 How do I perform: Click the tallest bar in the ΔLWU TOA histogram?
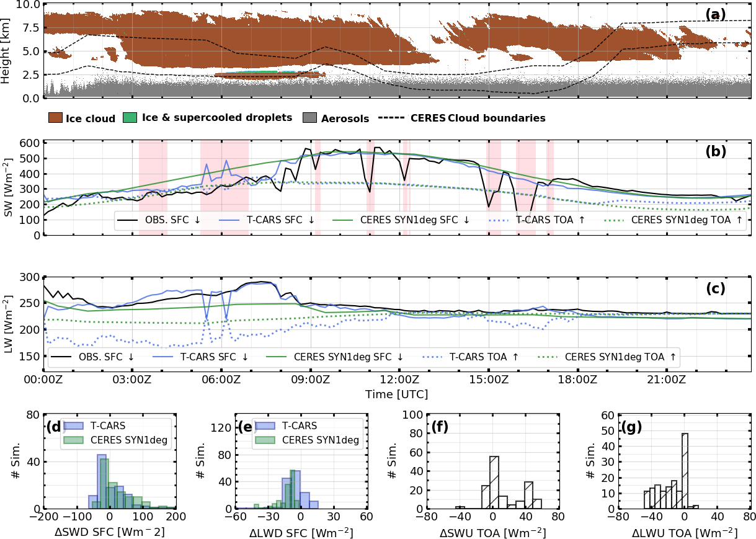pyautogui.click(x=685, y=471)
